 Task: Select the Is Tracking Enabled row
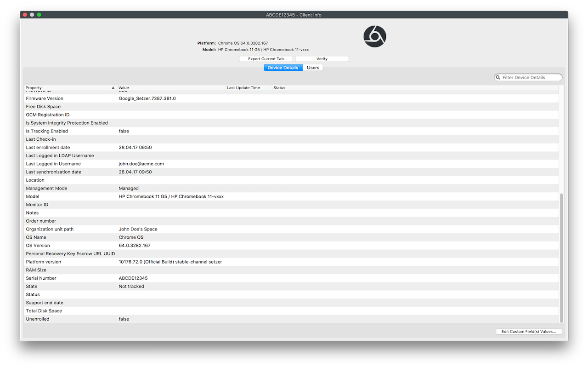click(x=291, y=131)
